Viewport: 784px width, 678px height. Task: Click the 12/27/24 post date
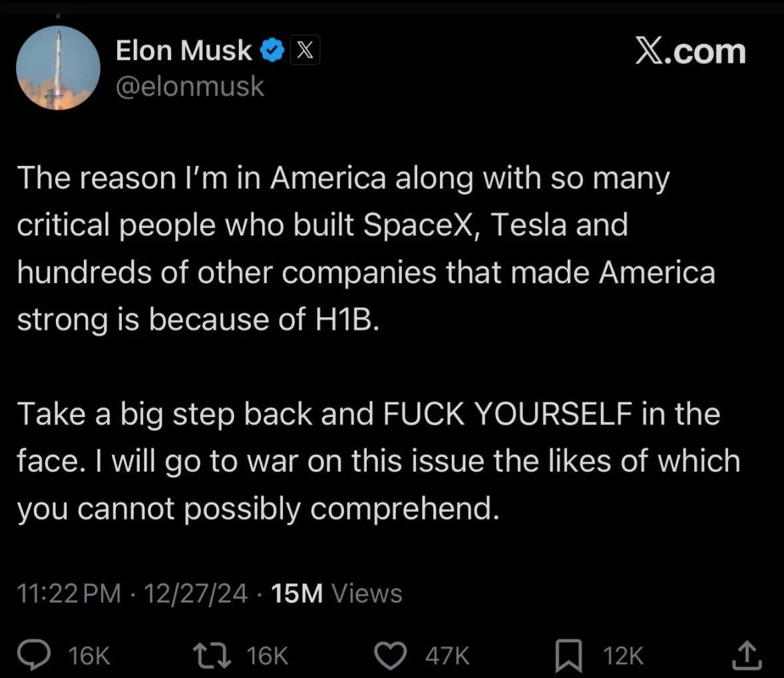(196, 593)
